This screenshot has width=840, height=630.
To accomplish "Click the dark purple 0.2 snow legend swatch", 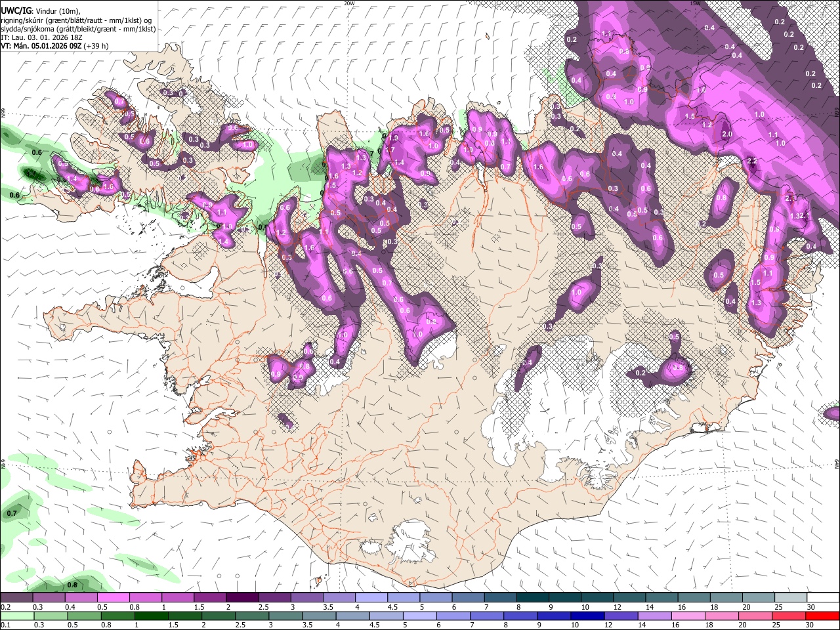I will pyautogui.click(x=16, y=598).
